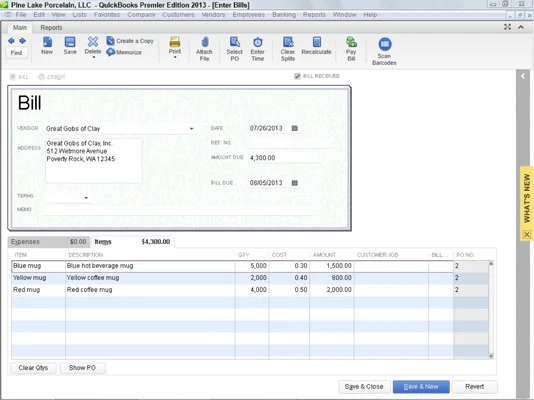Open the Help menu
The width and height of the screenshot is (534, 400).
pyautogui.click(x=370, y=15)
